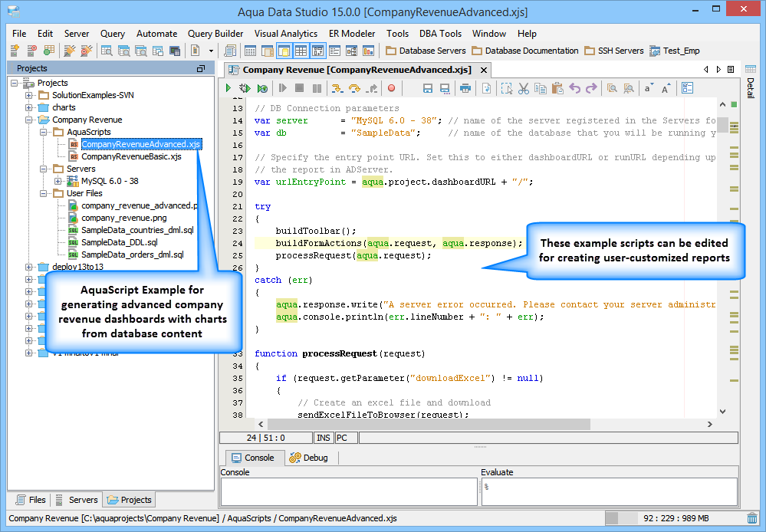Click the Cut scissors icon
766x532 pixels.
[x=524, y=89]
